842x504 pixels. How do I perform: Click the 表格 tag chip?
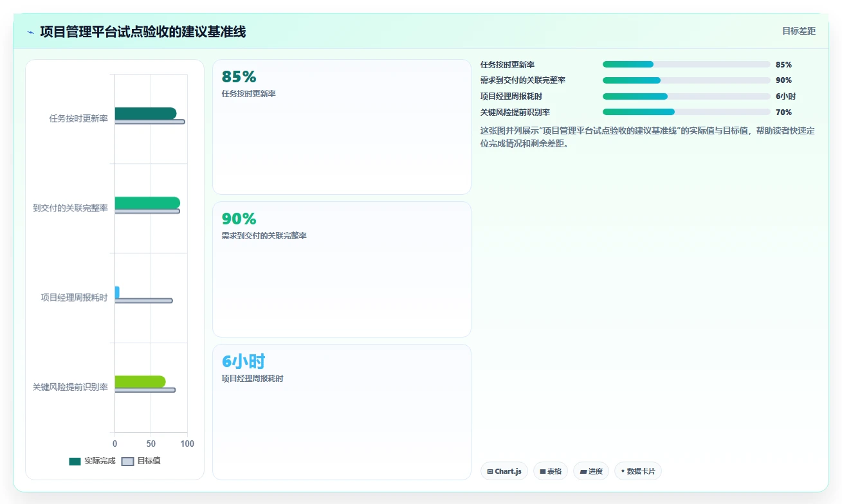pyautogui.click(x=551, y=471)
